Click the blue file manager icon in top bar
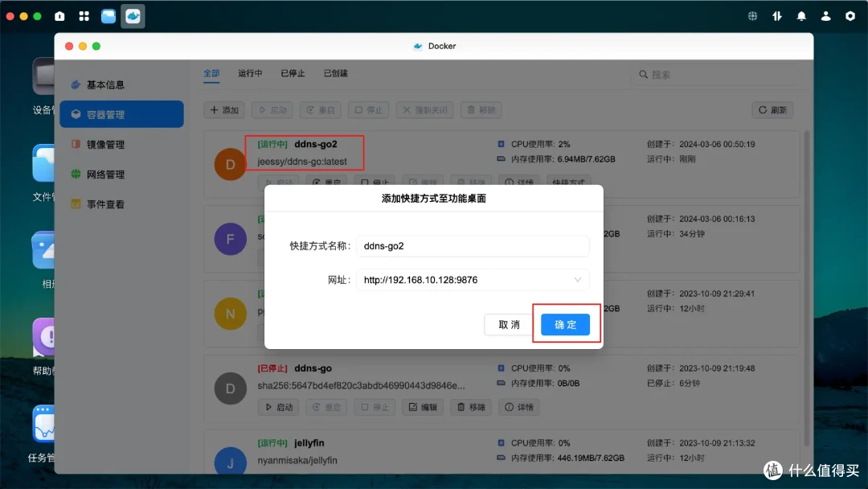868x489 pixels. click(108, 16)
